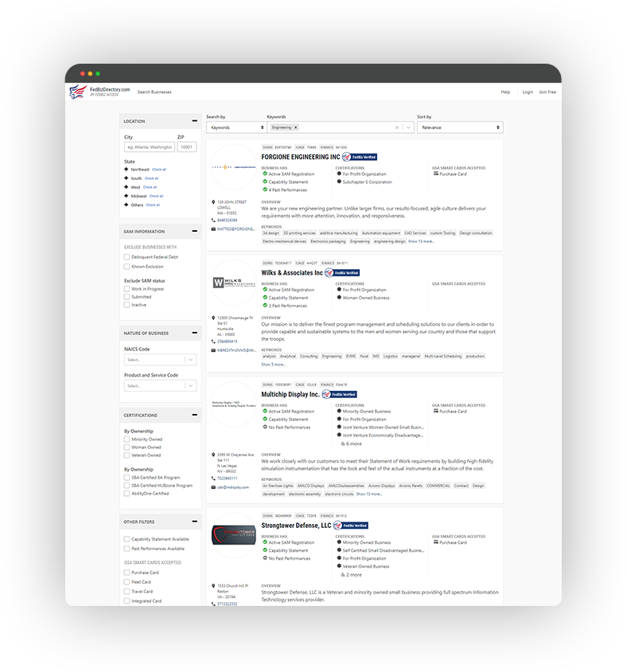Collapse the SAM Information panel
Viewport: 627px width, 672px height.
click(x=195, y=232)
